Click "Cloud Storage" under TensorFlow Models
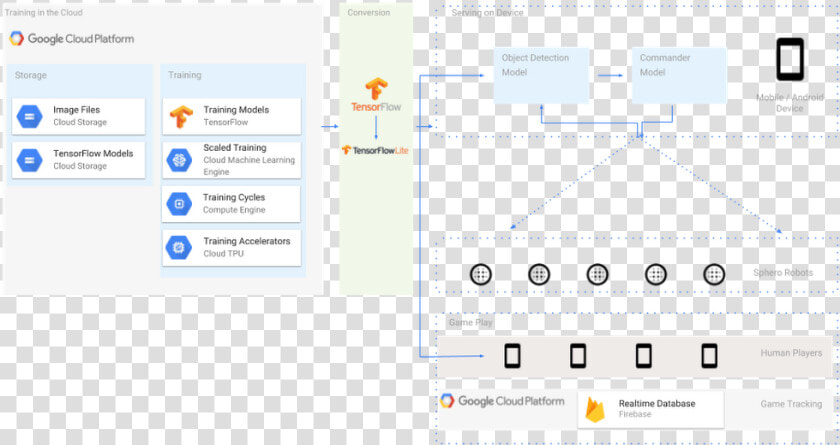Screen dimensions: 840x445 (80, 166)
